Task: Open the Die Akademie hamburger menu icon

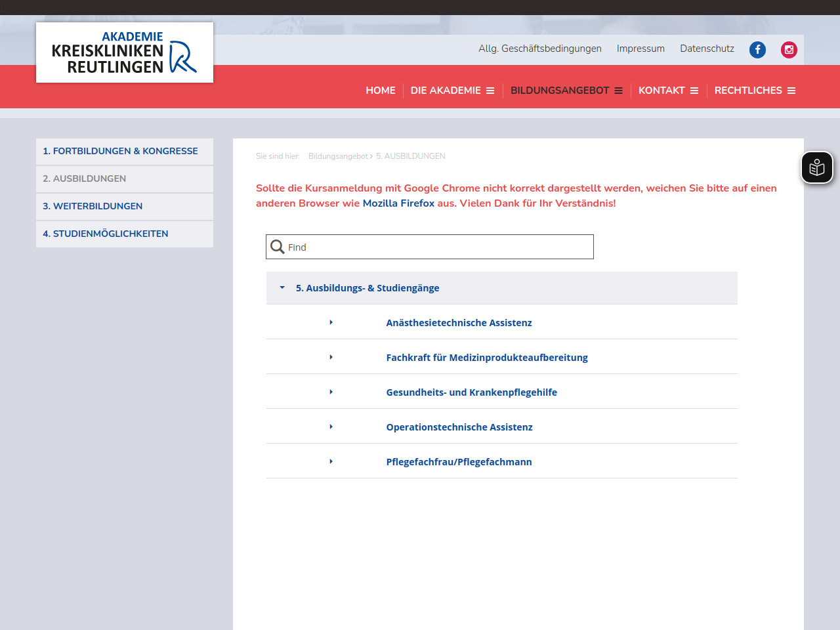Action: pyautogui.click(x=490, y=91)
